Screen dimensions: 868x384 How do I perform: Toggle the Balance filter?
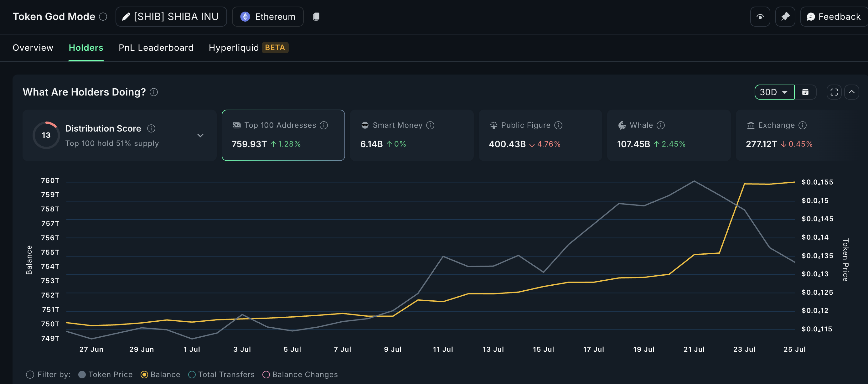(x=144, y=374)
